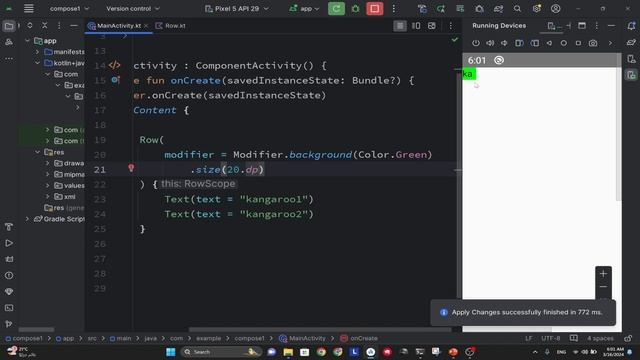The height and width of the screenshot is (360, 640).
Task: Open the app run configuration dropdown
Action: point(304,9)
